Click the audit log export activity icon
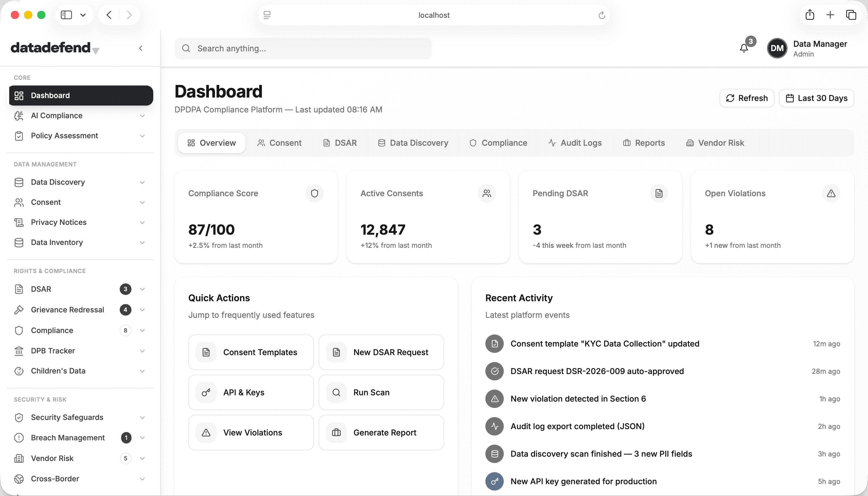The height and width of the screenshot is (496, 868). [495, 426]
